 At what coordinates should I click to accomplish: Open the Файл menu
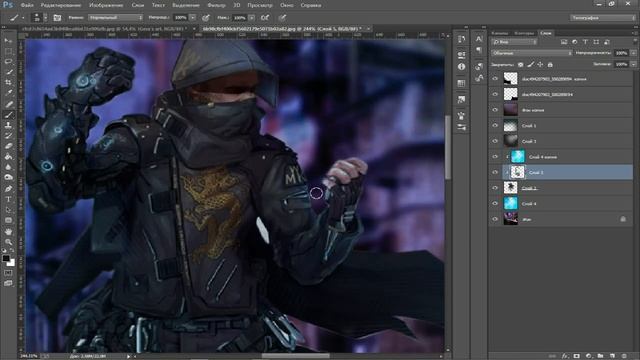27,5
